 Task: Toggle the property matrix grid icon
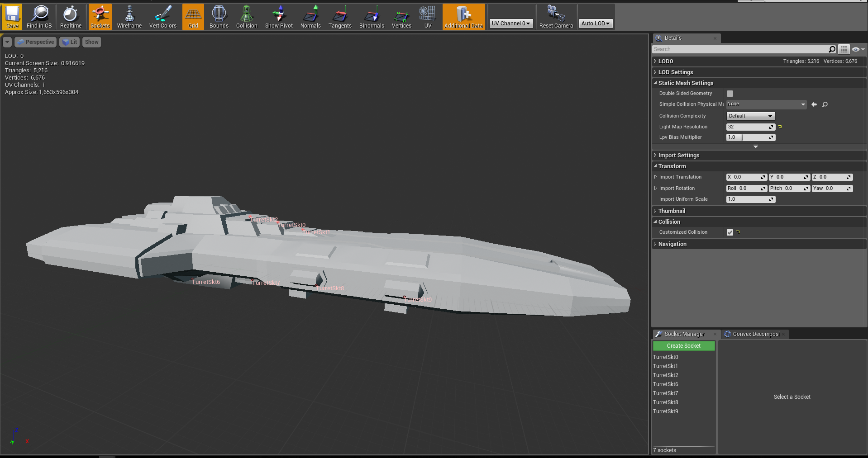tap(844, 49)
